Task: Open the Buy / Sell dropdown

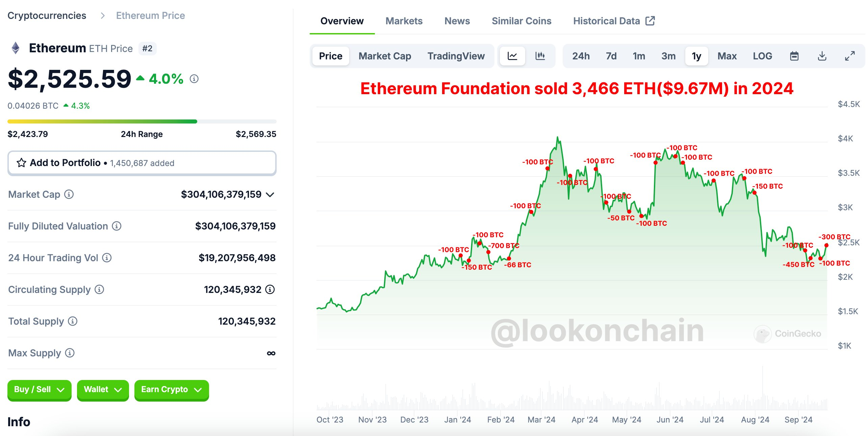Action: [39, 390]
